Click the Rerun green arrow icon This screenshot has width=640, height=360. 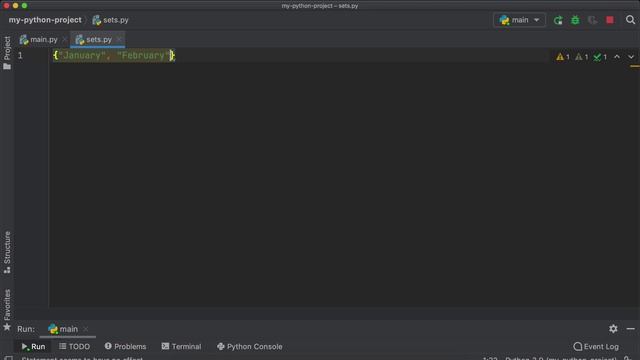[558, 20]
